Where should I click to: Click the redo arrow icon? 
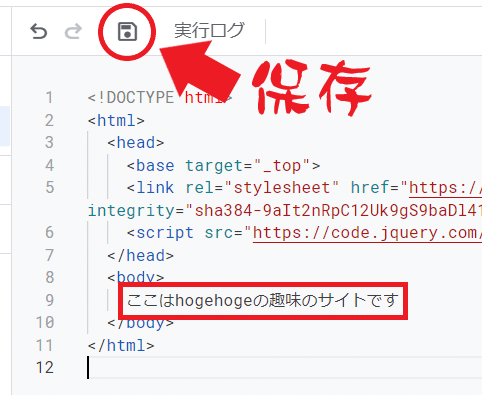coord(73,31)
